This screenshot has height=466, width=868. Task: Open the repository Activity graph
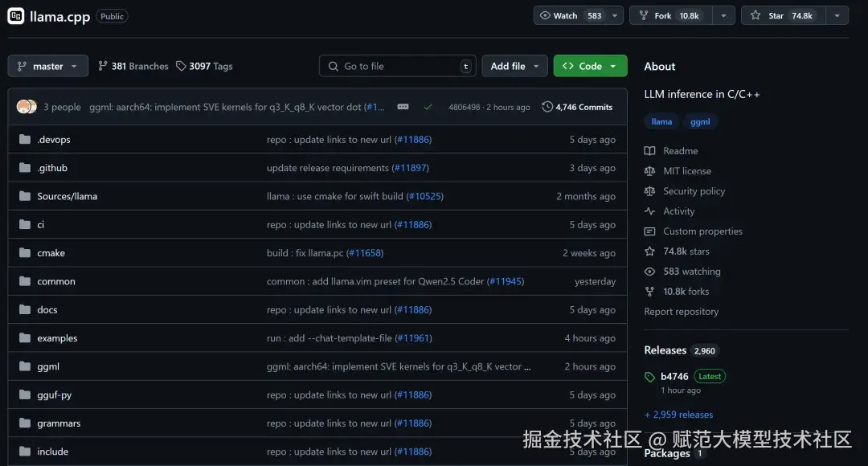(x=679, y=211)
